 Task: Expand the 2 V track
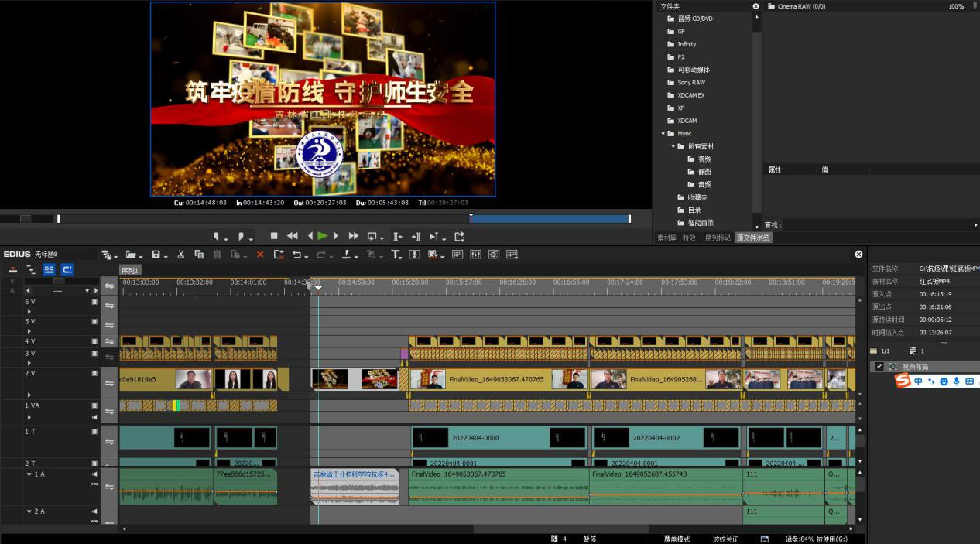coord(29,394)
